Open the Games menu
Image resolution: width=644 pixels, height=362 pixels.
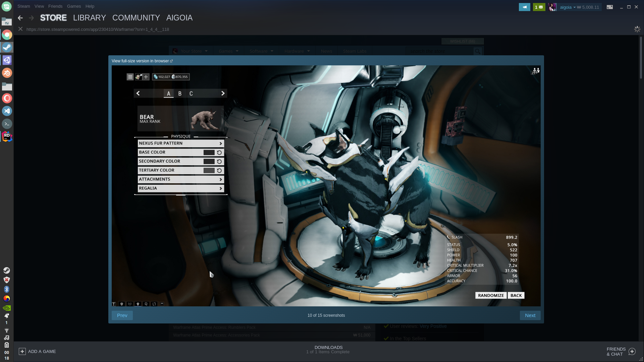[x=74, y=6]
